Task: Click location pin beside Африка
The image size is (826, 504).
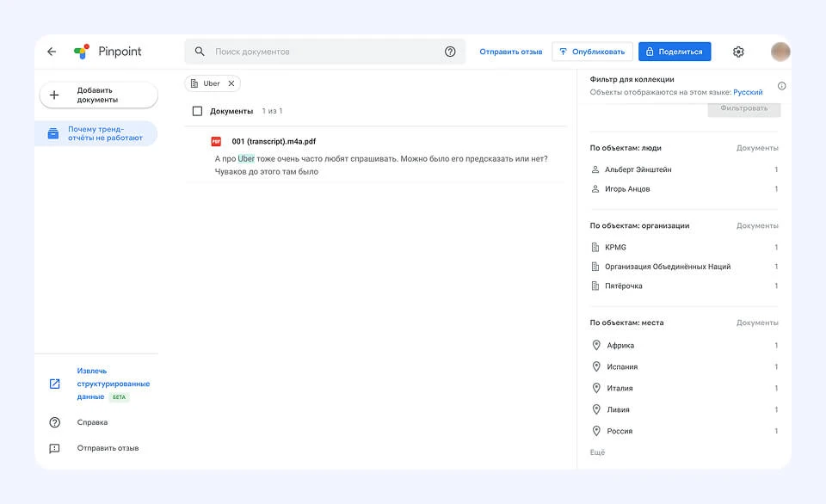Action: 596,345
